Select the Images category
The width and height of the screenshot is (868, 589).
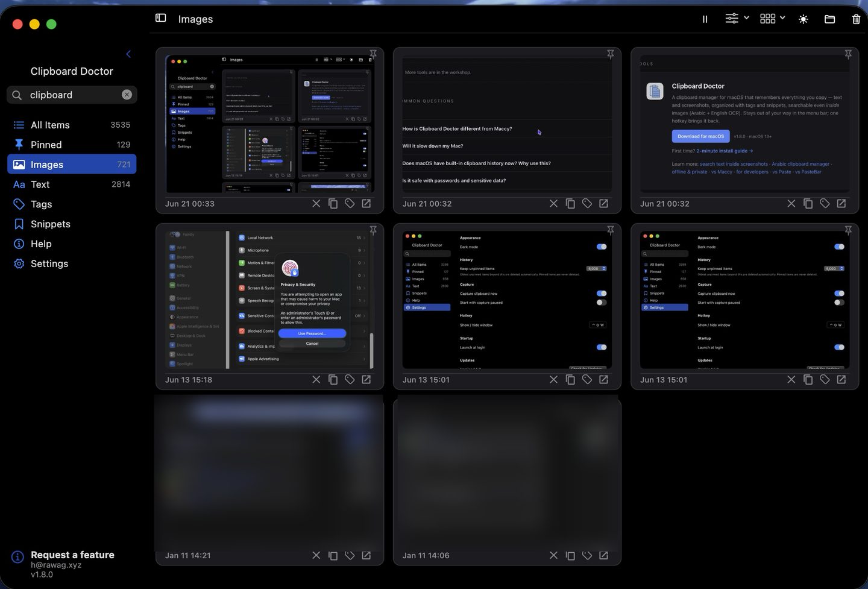coord(72,165)
